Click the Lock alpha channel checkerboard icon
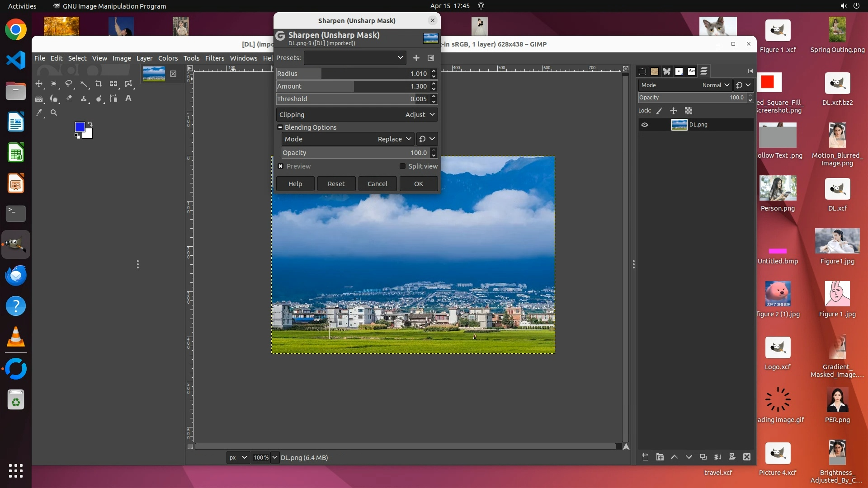868x488 pixels. (689, 111)
